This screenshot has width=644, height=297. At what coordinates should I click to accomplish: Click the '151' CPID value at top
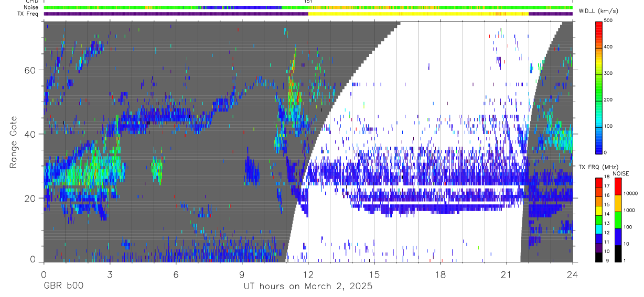coord(308,2)
